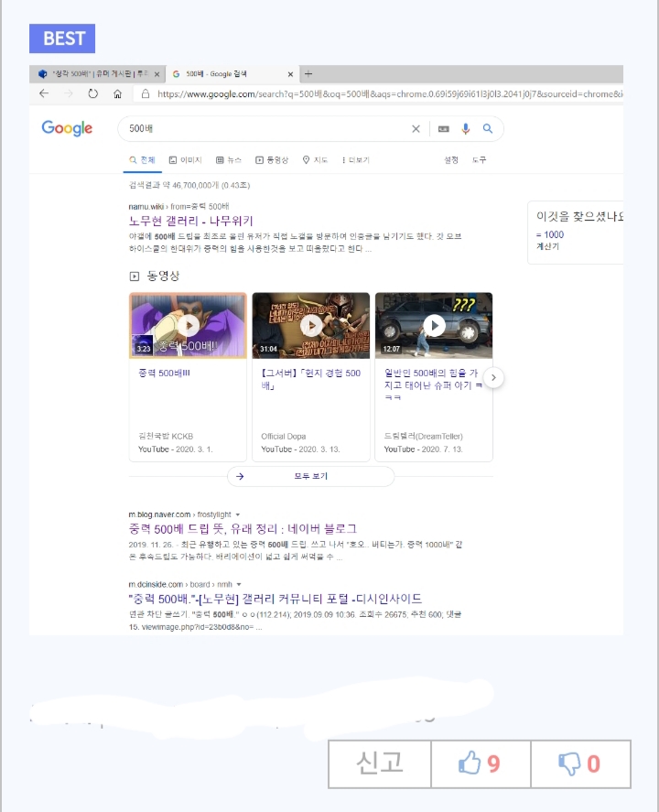
Task: Open dropdown arrow beside m.dcinside.com result
Action: point(239,584)
